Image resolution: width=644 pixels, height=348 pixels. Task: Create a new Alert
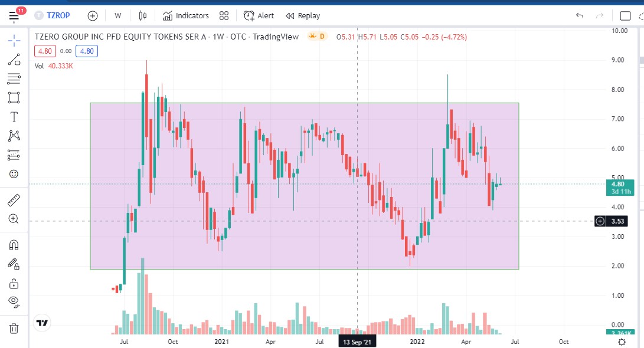259,15
